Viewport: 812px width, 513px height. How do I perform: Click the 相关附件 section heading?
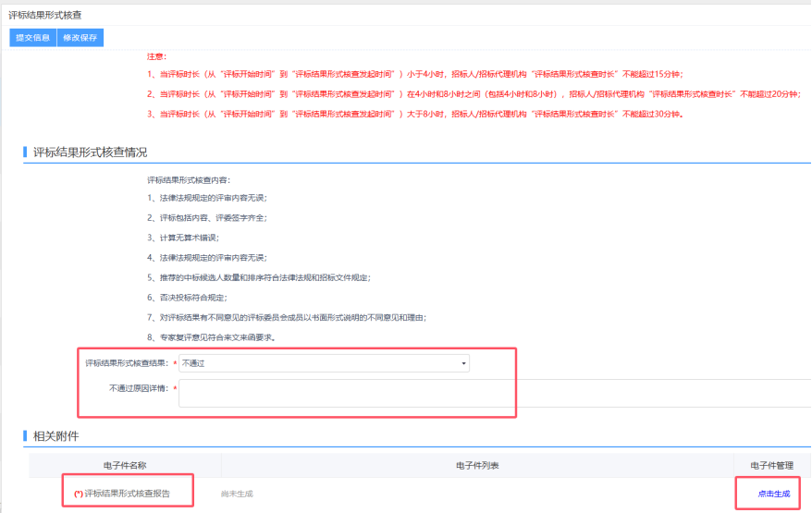57,435
